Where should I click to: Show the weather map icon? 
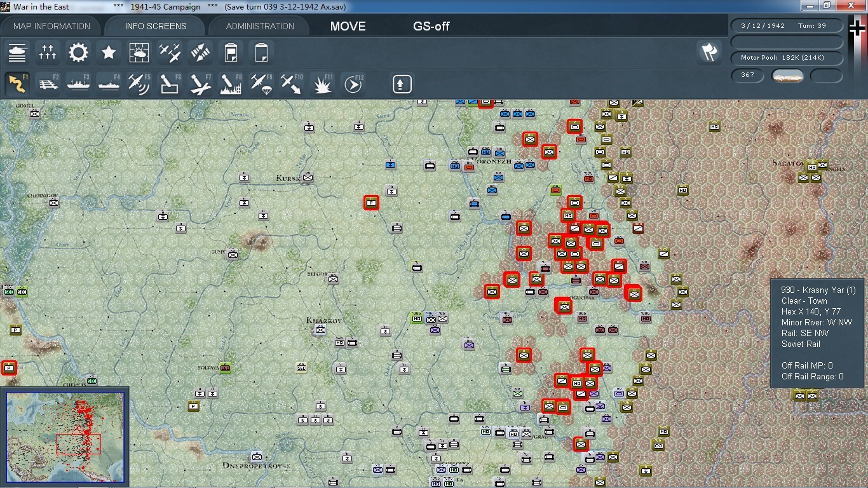(139, 52)
